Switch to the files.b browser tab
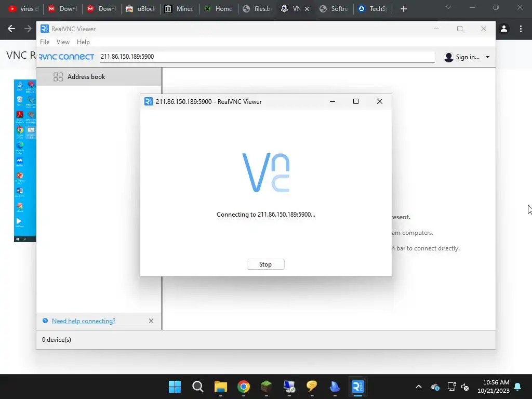 (x=258, y=9)
